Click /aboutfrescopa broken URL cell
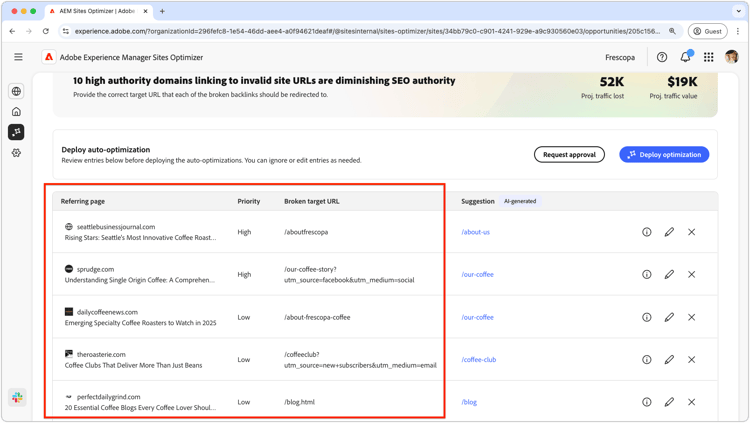This screenshot has width=750, height=423. pos(306,232)
